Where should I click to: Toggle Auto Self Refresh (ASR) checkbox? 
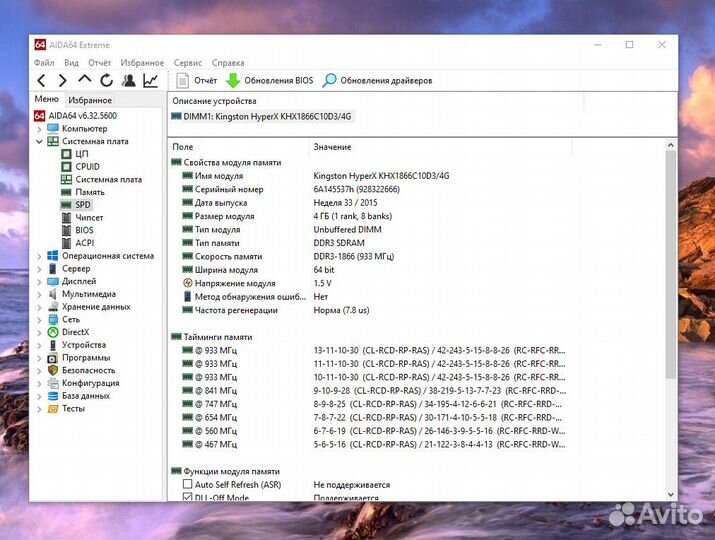tap(187, 483)
